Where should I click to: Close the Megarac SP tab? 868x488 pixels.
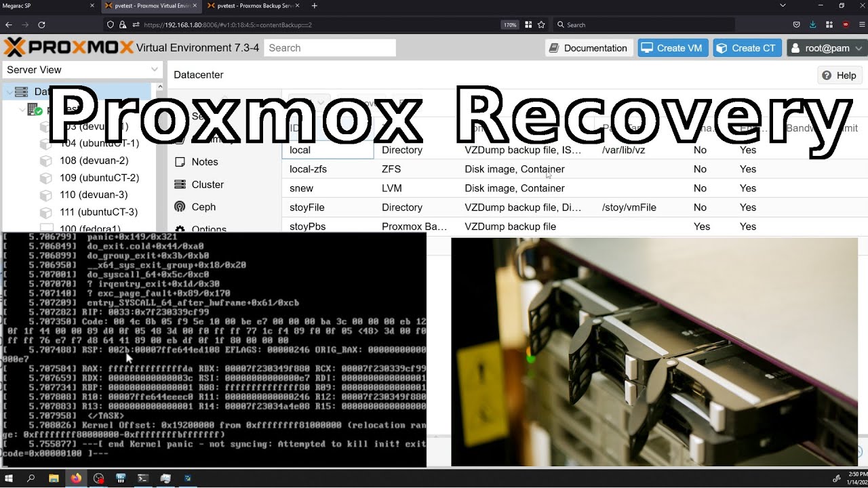(92, 5)
